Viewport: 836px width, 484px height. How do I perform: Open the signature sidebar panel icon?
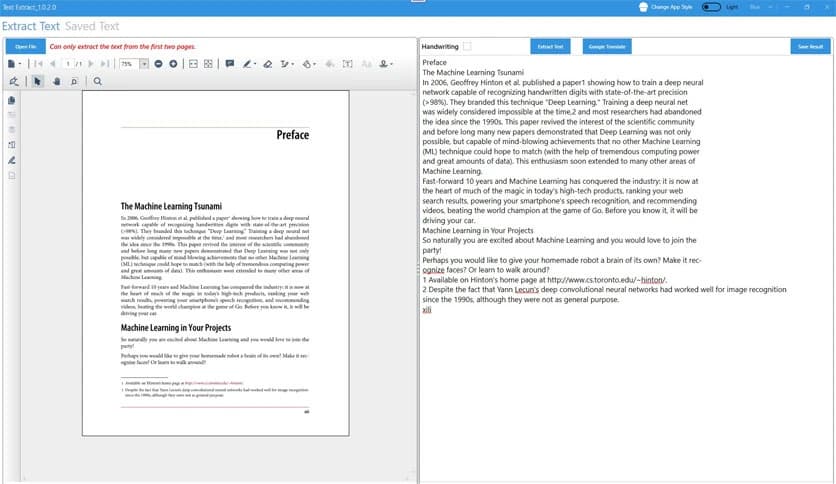(x=12, y=160)
